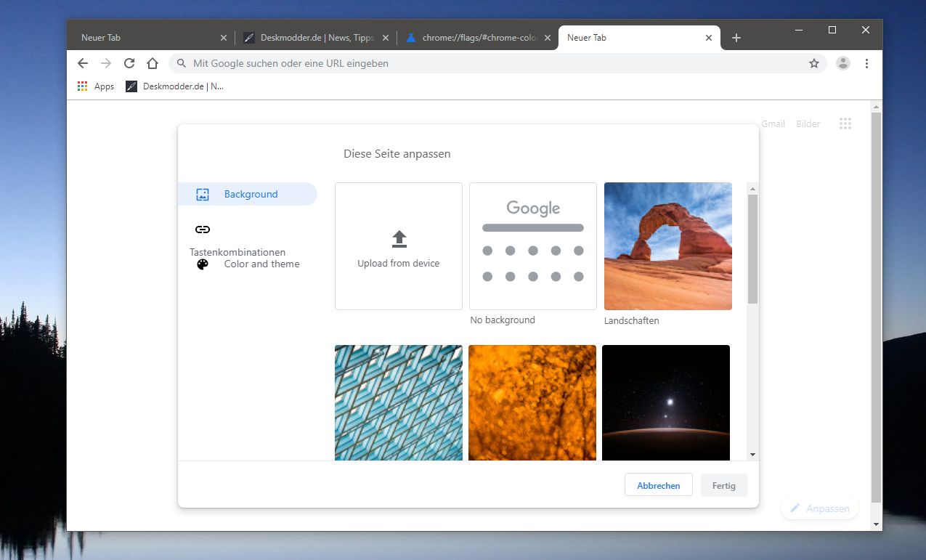
Task: Select the active Neuer Tab
Action: click(639, 38)
